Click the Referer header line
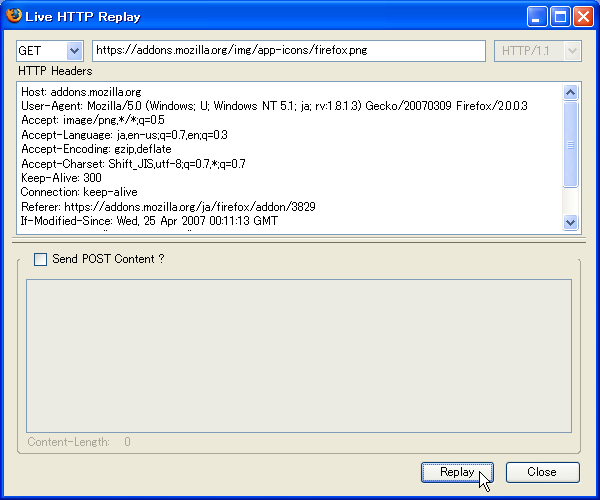Screen dimensions: 600x500 click(x=168, y=207)
